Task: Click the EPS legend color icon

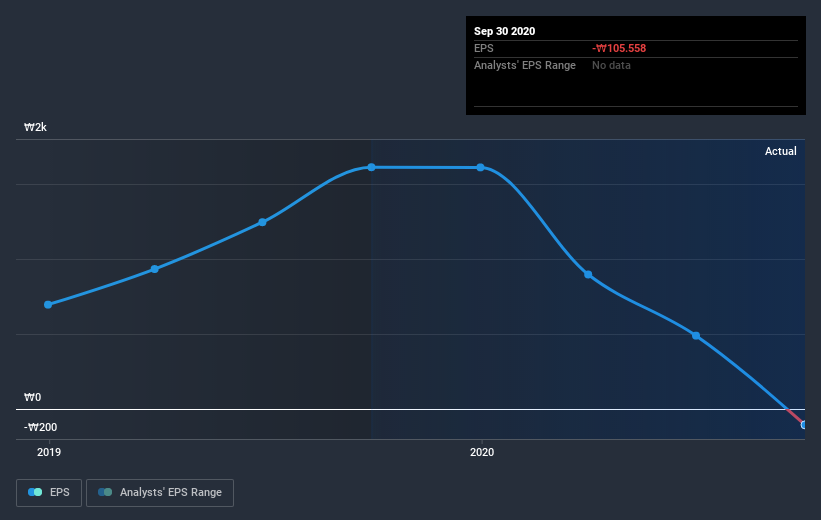Action: tap(35, 492)
